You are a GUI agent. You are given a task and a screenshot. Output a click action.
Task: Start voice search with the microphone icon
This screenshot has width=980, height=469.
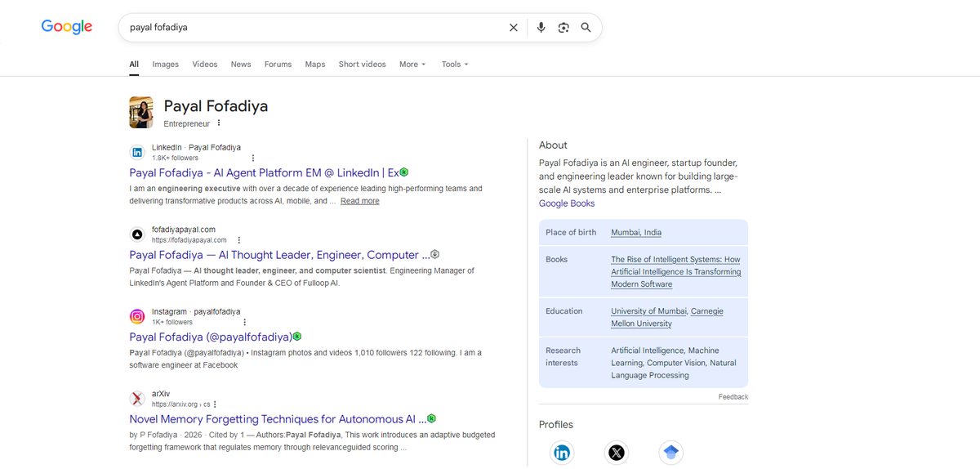(x=541, y=27)
